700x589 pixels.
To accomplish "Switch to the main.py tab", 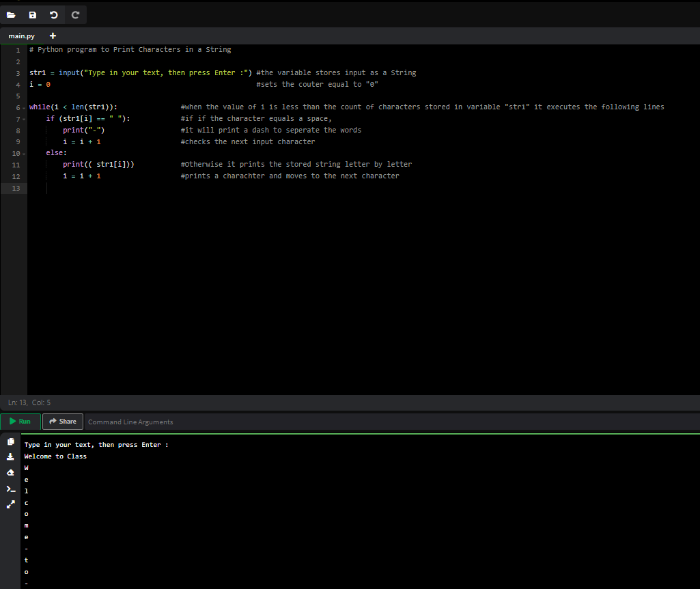I will pos(21,36).
